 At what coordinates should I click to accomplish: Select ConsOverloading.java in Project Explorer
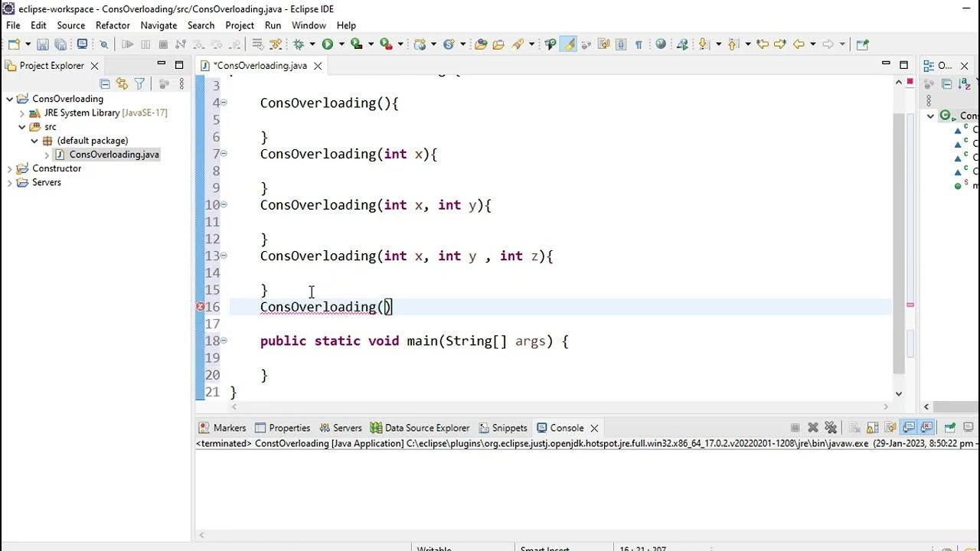pos(107,155)
